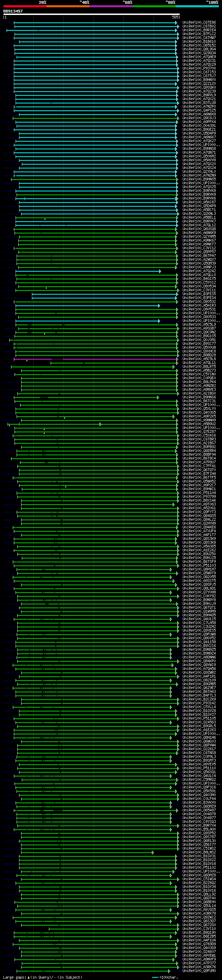The image size is (222, 980).
Task: Select hit label UniRef100_Q8L9G4
Action: [199, 49]
